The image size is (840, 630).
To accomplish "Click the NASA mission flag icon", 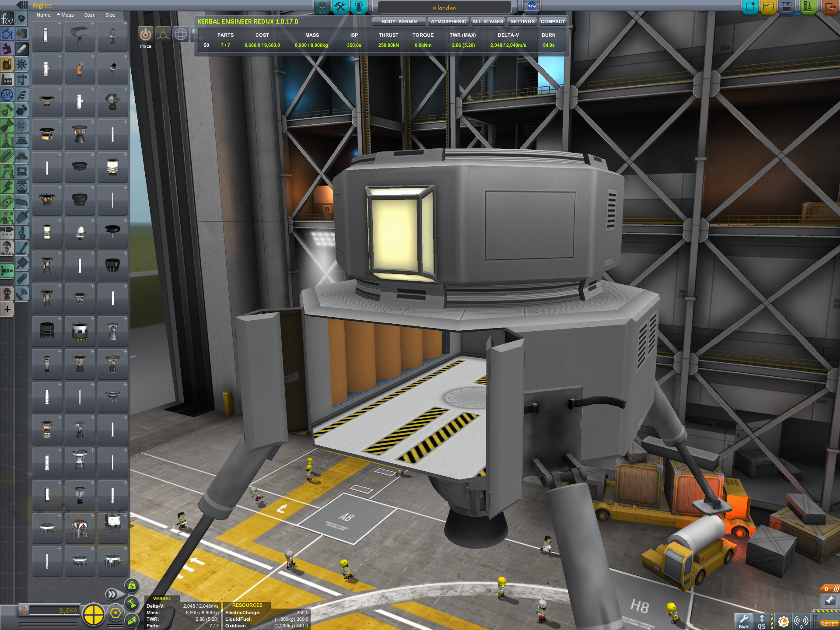I will click(x=532, y=6).
